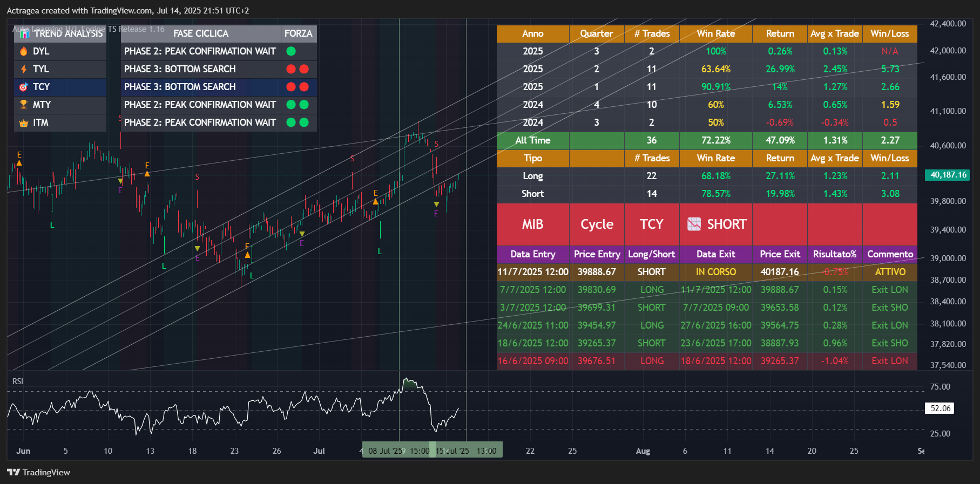Click the Cycle label in red band
Image resolution: width=980 pixels, height=484 pixels.
pos(597,224)
